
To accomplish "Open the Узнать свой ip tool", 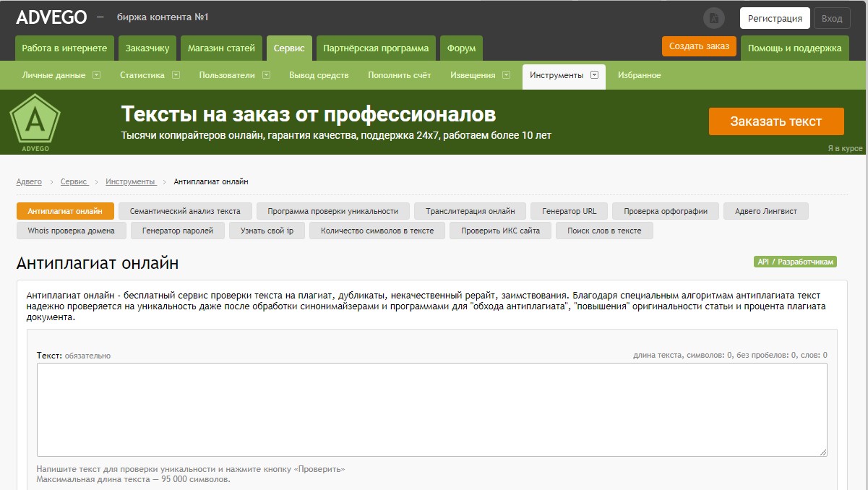I will (x=267, y=231).
